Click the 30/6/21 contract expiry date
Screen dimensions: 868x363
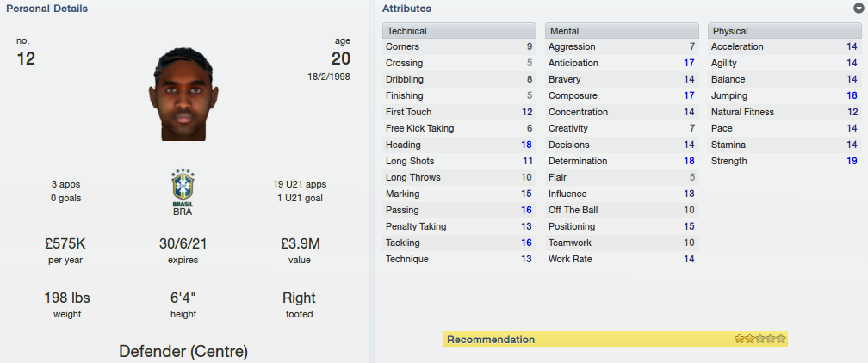(x=183, y=243)
